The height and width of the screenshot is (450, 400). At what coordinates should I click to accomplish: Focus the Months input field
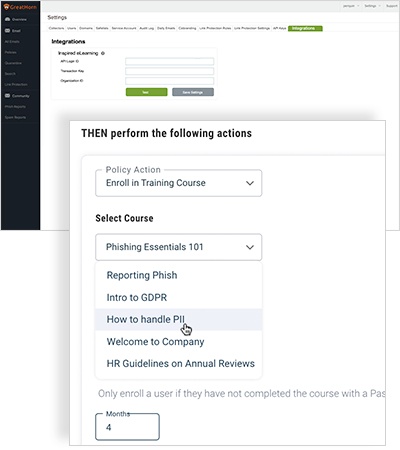click(127, 427)
